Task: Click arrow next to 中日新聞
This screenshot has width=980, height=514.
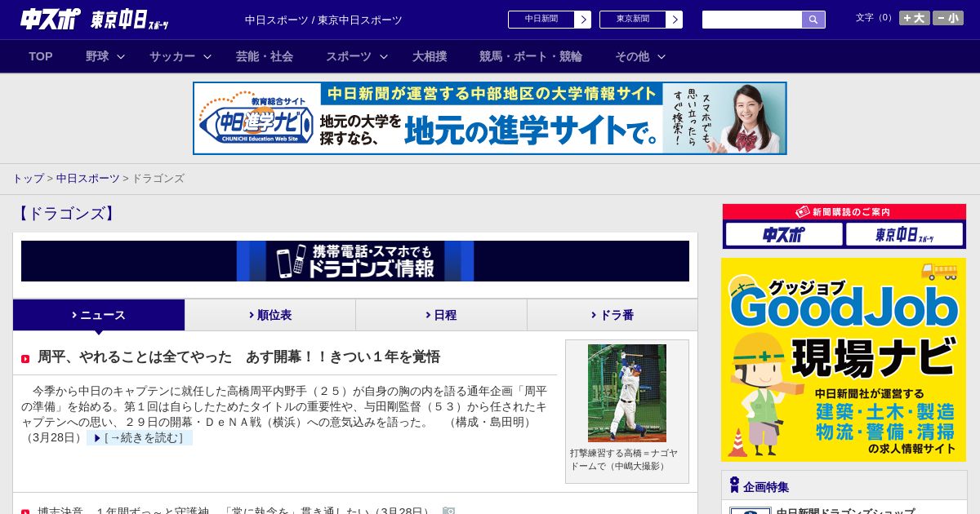Action: click(x=583, y=20)
